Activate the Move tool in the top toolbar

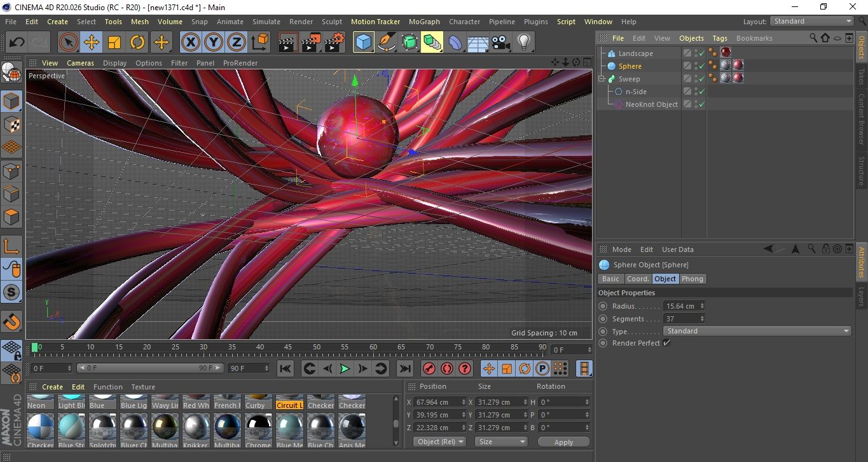[x=92, y=43]
